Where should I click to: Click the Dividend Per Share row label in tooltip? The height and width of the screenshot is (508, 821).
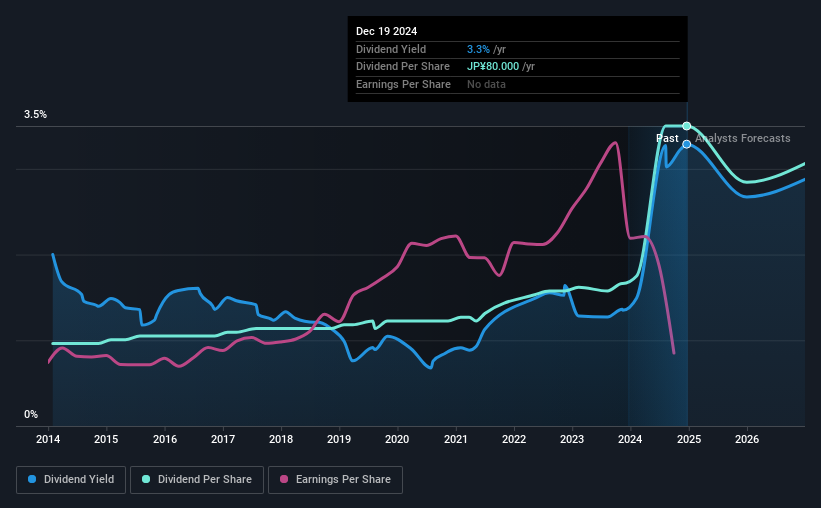[x=403, y=67]
